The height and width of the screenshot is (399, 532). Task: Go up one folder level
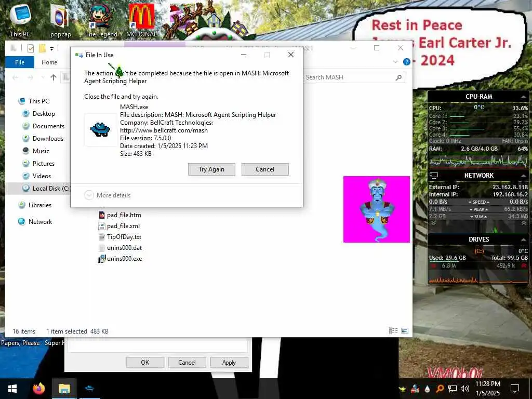pos(54,77)
